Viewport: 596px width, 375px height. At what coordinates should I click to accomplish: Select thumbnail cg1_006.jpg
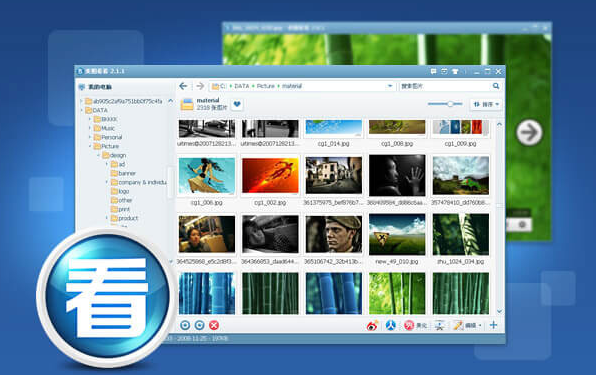pos(206,176)
